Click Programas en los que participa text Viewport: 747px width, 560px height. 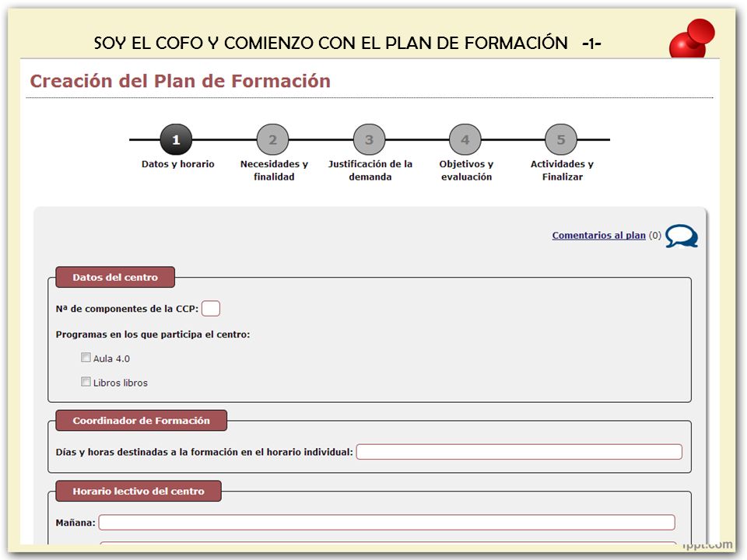tap(153, 334)
